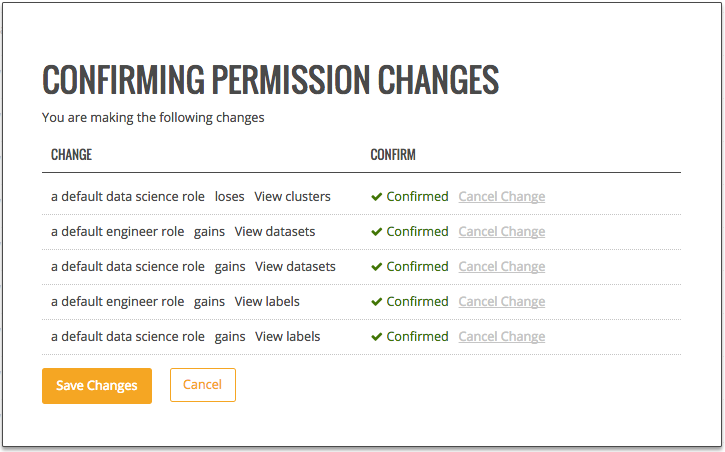Click the CHANGE column header
This screenshot has width=725, height=452.
[71, 155]
